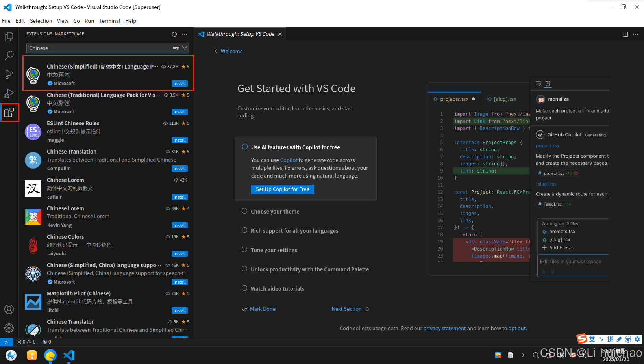
Task: Open the Chinese Translator extension title
Action: pos(70,322)
